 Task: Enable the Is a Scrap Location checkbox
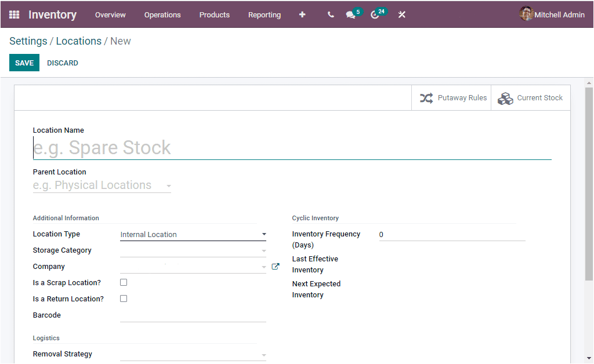click(x=124, y=282)
